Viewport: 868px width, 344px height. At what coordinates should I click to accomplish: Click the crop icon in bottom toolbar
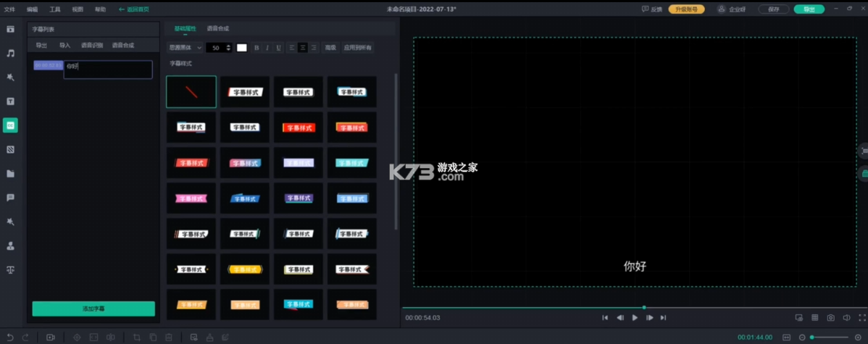137,337
